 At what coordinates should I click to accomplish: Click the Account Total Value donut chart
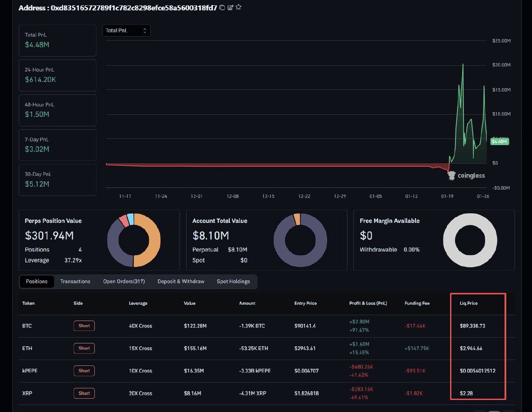301,240
